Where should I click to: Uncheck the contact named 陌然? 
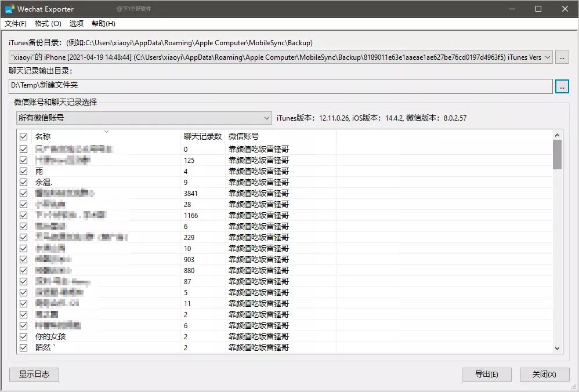[x=23, y=347]
